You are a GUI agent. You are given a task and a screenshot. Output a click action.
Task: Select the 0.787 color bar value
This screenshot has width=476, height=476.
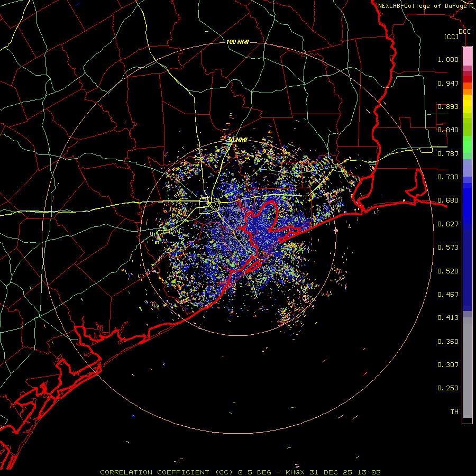click(448, 153)
